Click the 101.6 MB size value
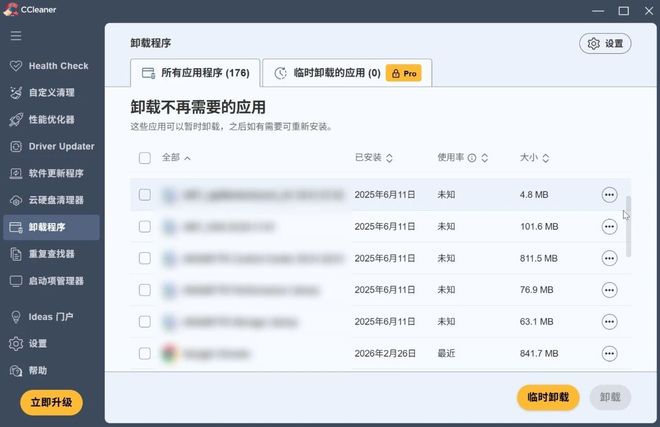The width and height of the screenshot is (660, 427). (x=539, y=227)
